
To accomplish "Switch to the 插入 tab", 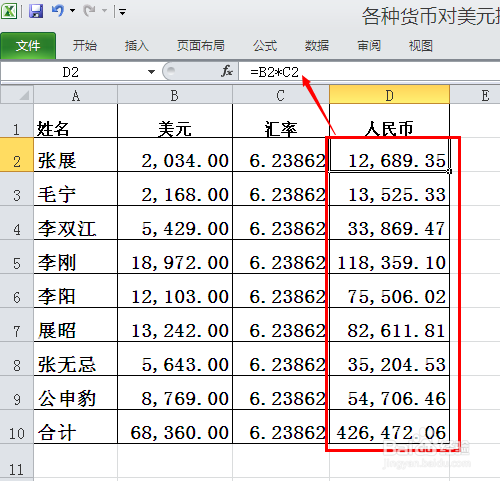I will (136, 46).
